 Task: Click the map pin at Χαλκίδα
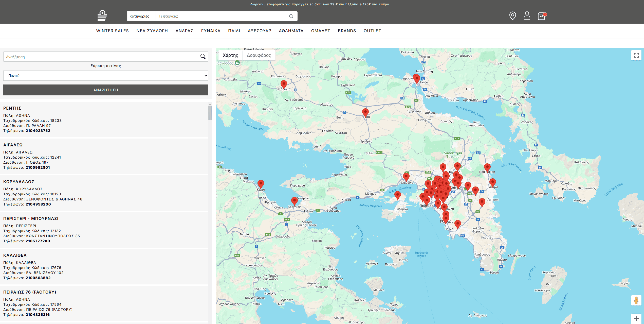[416, 78]
